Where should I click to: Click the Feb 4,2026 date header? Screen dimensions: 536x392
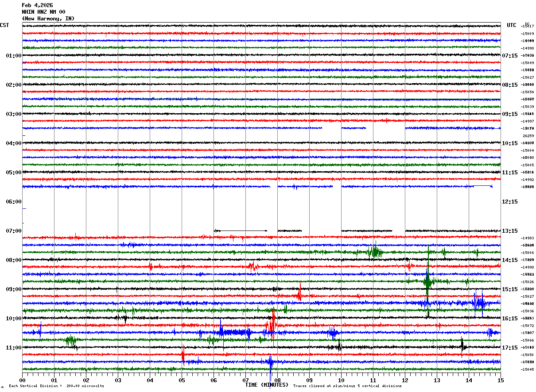[x=37, y=5]
